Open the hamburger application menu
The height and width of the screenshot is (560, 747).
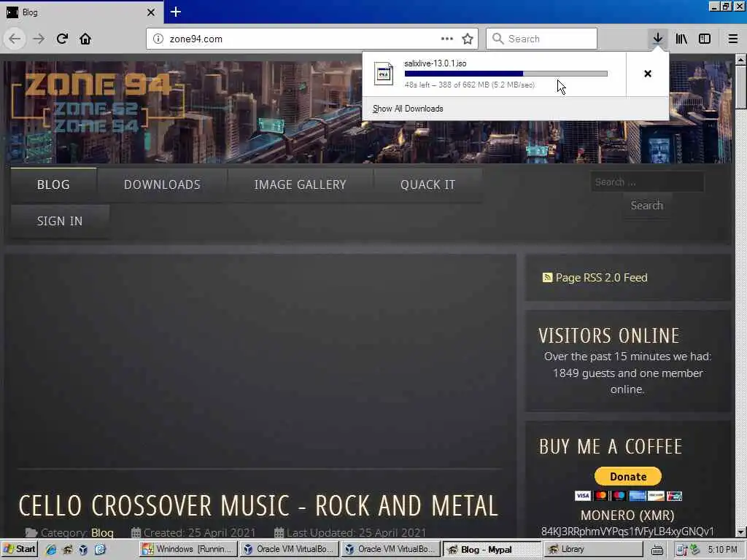[732, 39]
